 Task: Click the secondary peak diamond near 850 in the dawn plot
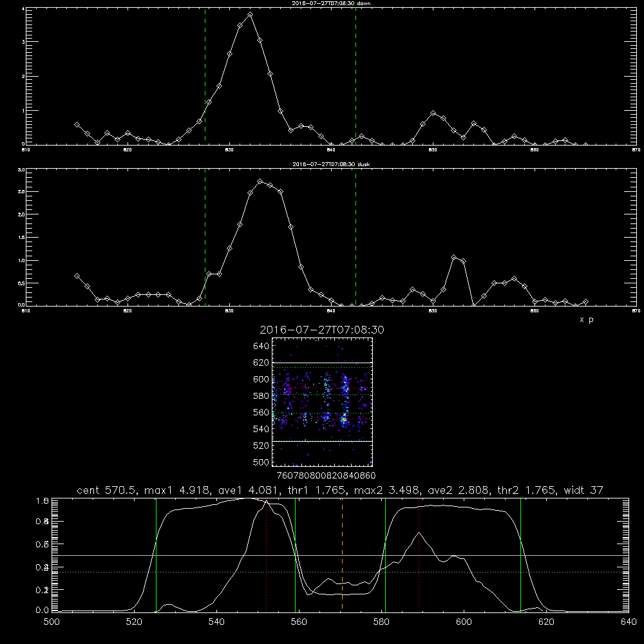click(433, 113)
